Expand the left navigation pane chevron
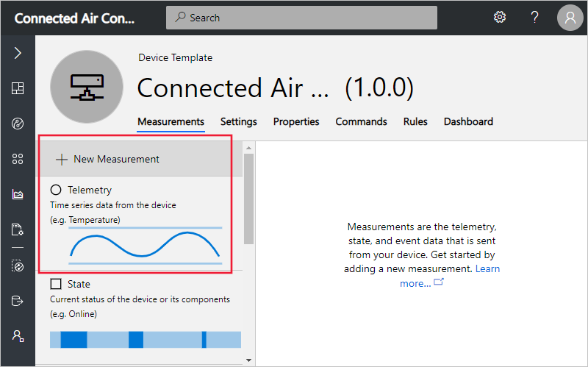 [x=18, y=53]
